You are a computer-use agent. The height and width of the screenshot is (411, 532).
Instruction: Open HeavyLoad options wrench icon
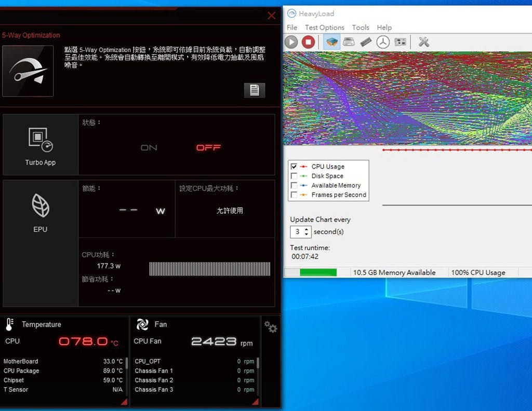[x=424, y=42]
